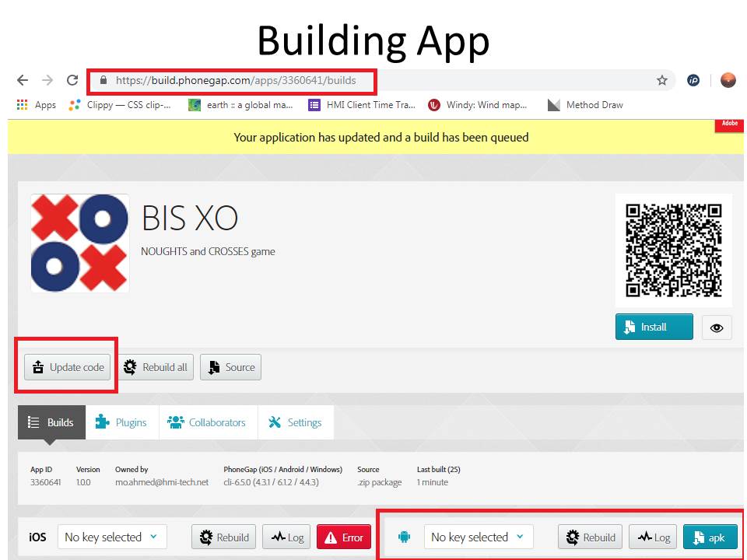Expand iOS signing key dropdown
Image resolution: width=747 pixels, height=560 pixels.
point(111,537)
